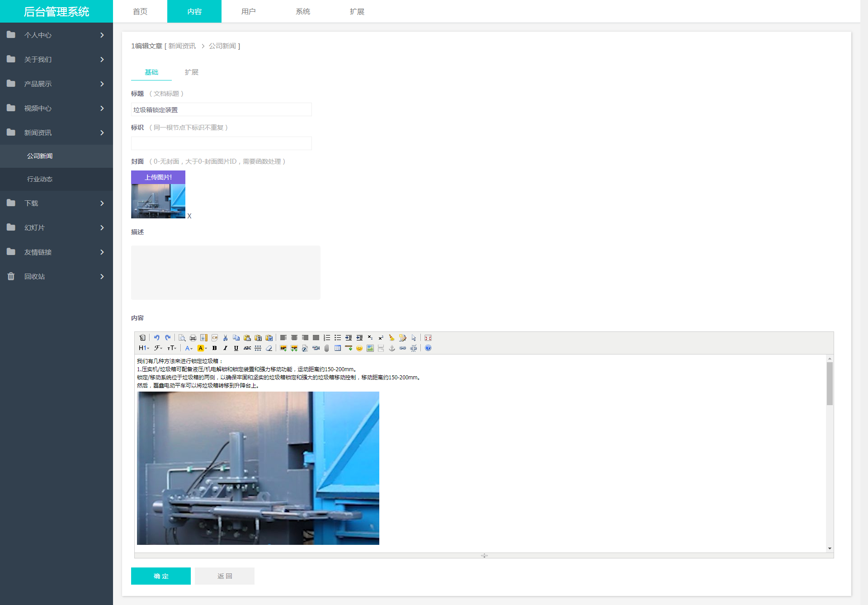The width and height of the screenshot is (868, 605).
Task: Click inside the 标识 input field
Action: point(222,143)
